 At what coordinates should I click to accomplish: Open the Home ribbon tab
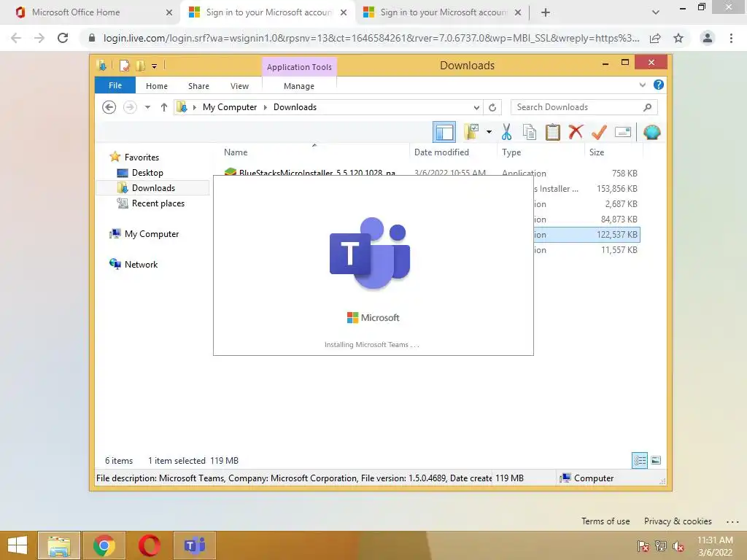point(157,86)
